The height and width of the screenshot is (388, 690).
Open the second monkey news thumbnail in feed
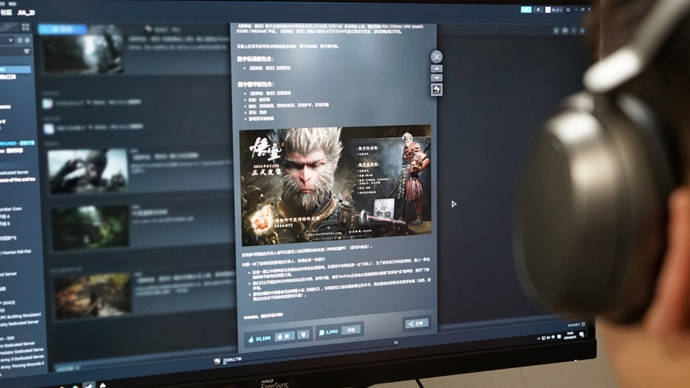click(x=88, y=171)
